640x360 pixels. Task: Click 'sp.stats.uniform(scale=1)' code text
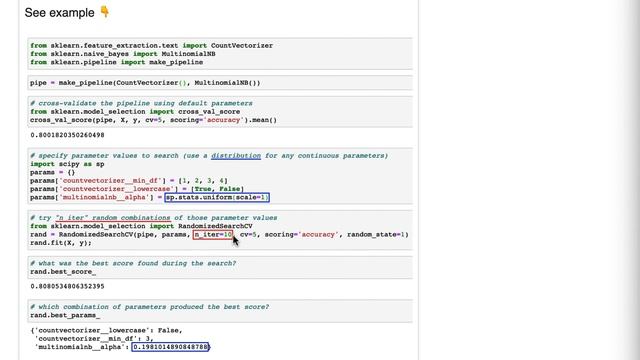(217, 198)
